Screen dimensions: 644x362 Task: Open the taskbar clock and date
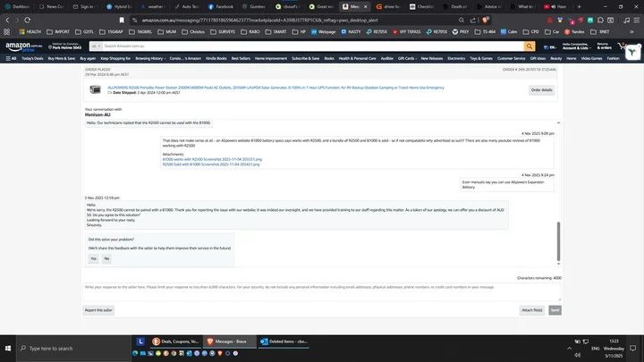point(614,349)
